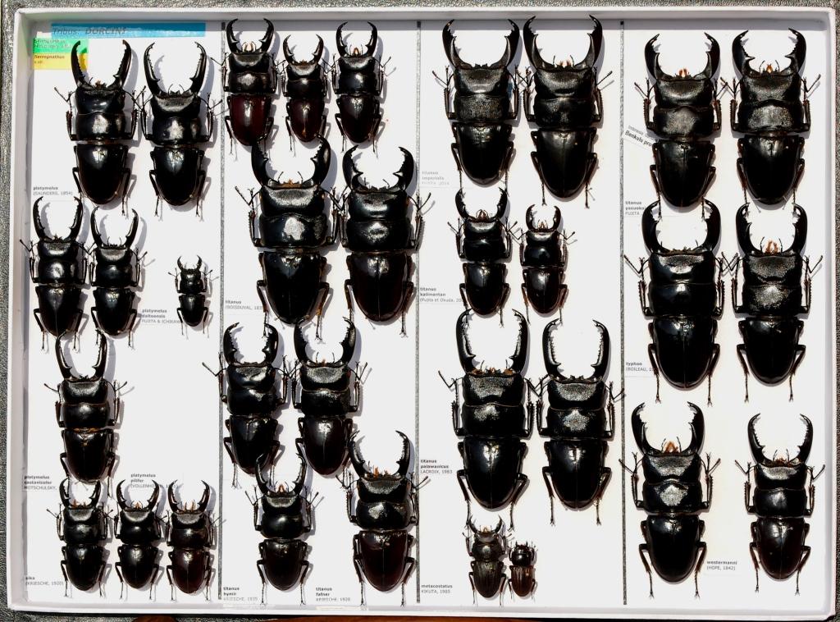Click the 'typhon (Boileau)' species label
The width and height of the screenshot is (840, 622).
[x=637, y=365]
